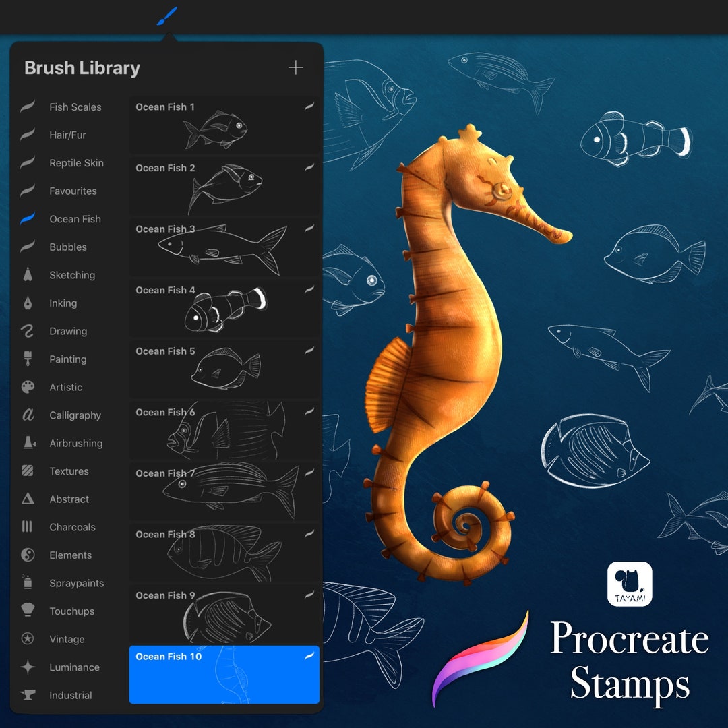Open the Industrial brushes

74,695
